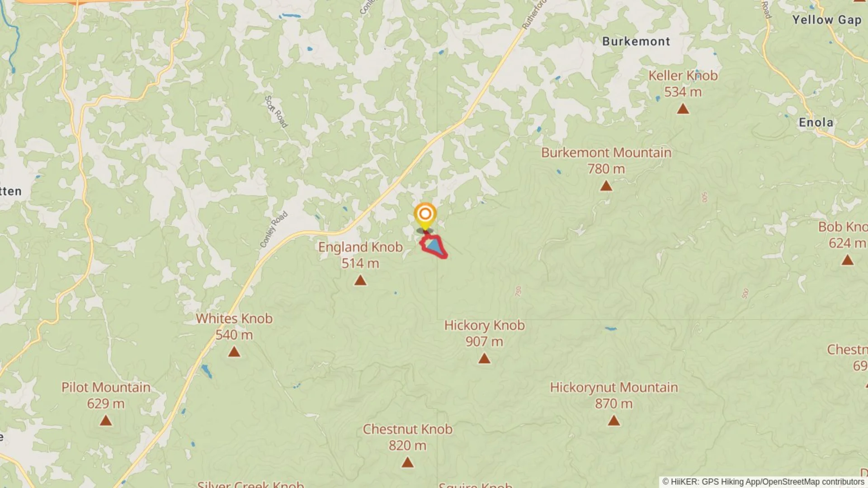Select the England Knob peak triangle
Image resolution: width=868 pixels, height=488 pixels.
coord(360,281)
